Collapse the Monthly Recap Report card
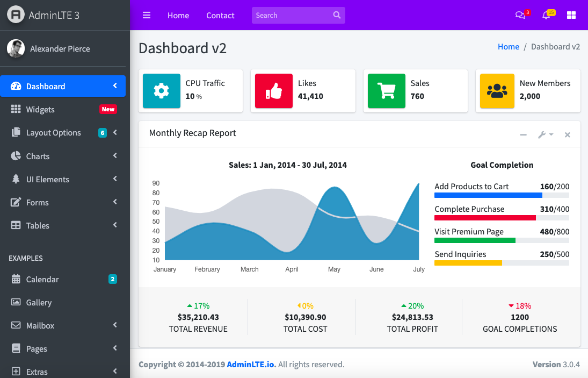The height and width of the screenshot is (378, 588). 523,134
